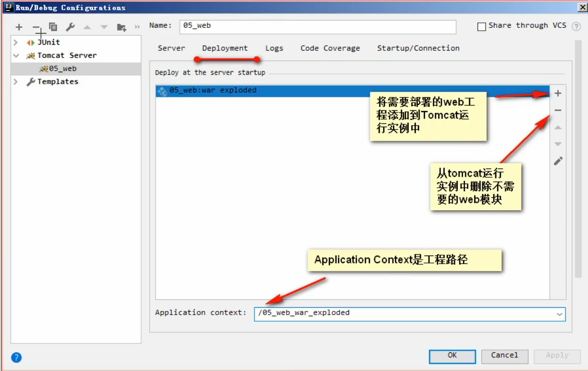Collapse the Tomcat Server tree node
The image size is (588, 371).
[x=16, y=56]
